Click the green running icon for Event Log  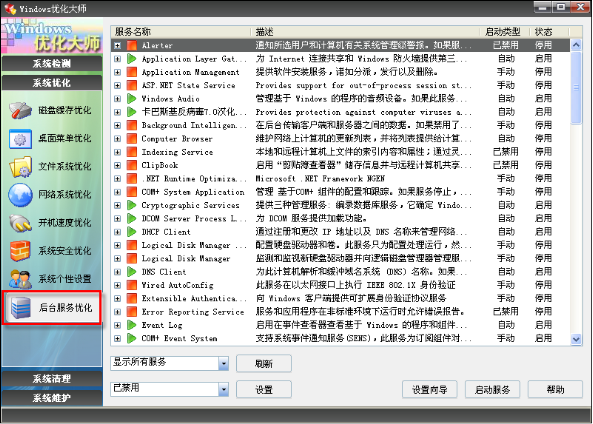[x=131, y=325]
